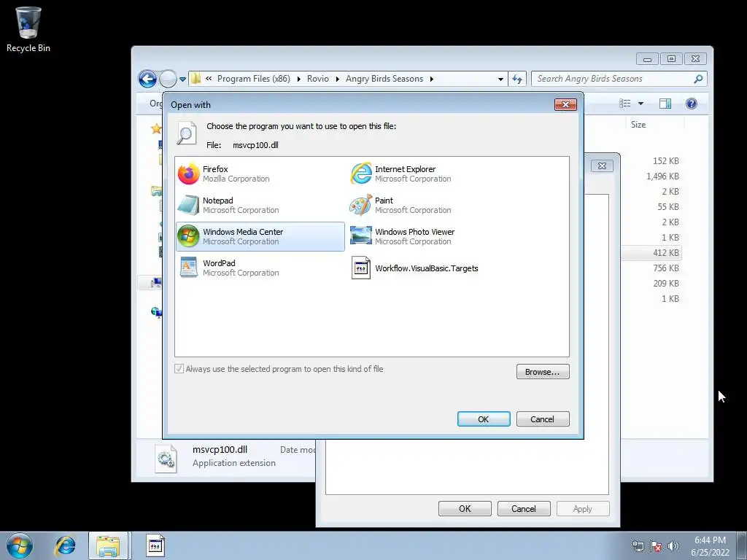Screen dimensions: 747x560
Task: Choose Internet Explorer to open the file
Action: click(432, 174)
